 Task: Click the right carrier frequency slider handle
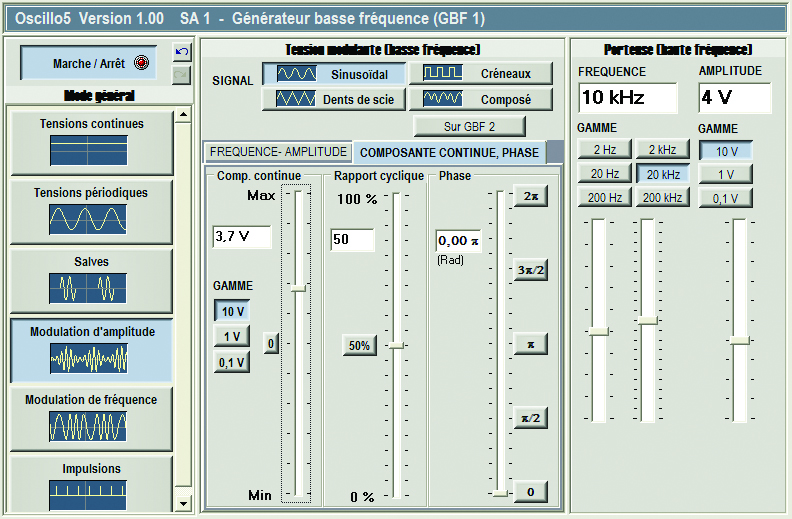(x=648, y=320)
